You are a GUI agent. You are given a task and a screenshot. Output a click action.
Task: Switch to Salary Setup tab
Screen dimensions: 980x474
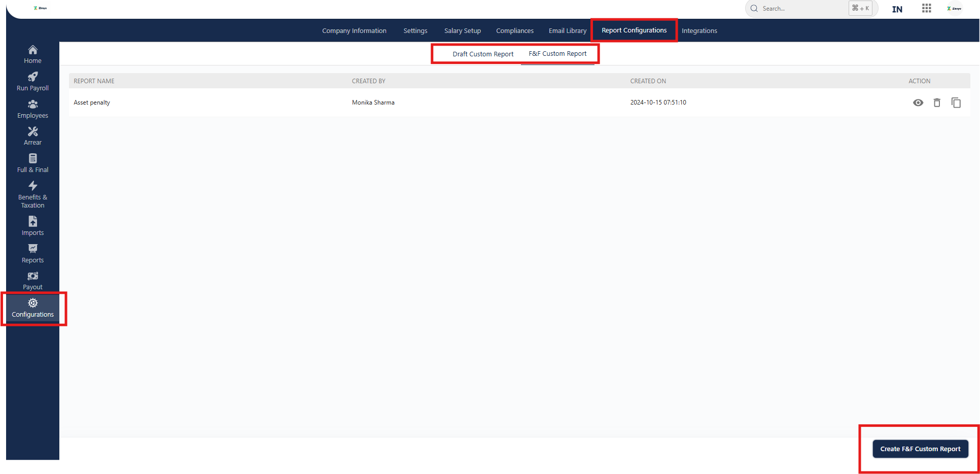click(x=463, y=31)
